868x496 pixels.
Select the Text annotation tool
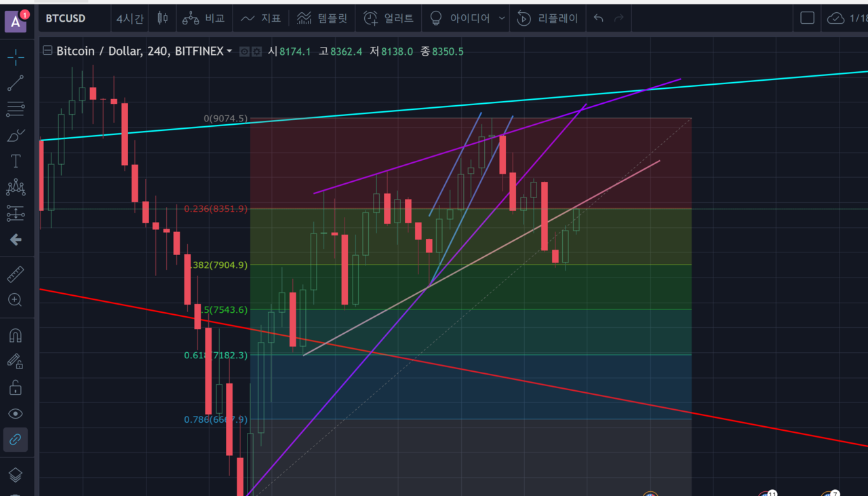(x=16, y=161)
